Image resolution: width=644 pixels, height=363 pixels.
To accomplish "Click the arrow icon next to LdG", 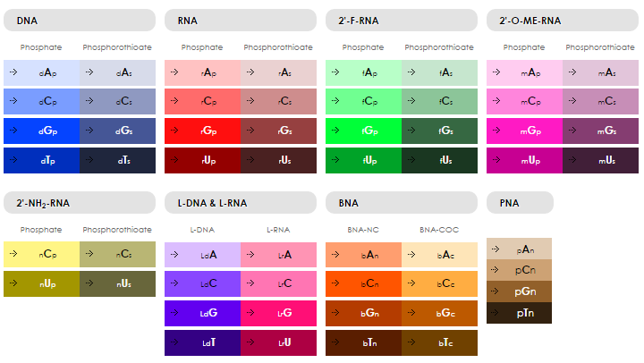I will tap(174, 313).
